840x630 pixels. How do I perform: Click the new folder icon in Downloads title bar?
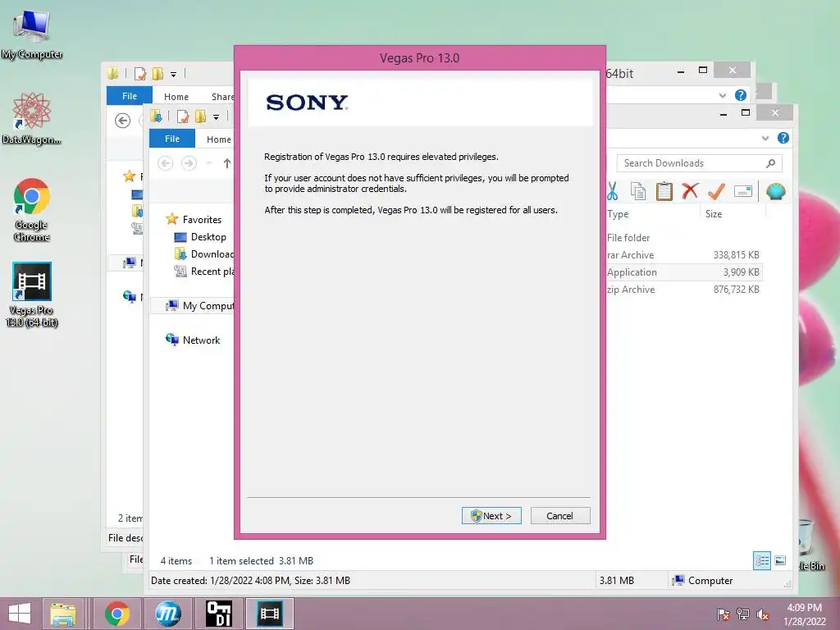click(x=201, y=116)
